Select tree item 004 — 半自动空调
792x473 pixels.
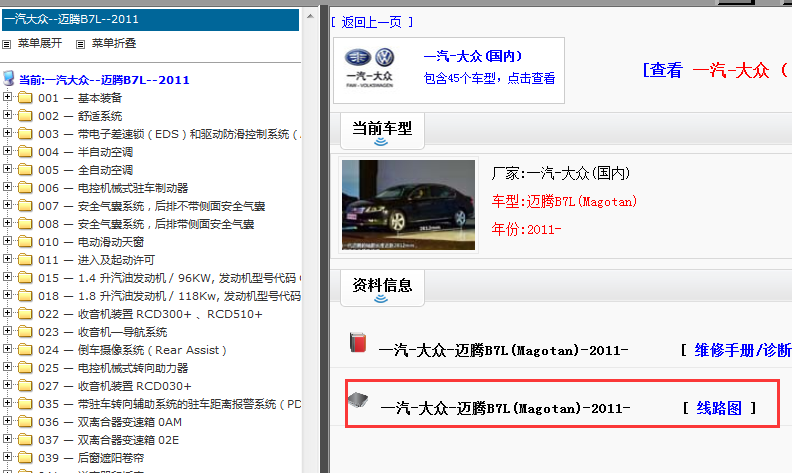85,152
